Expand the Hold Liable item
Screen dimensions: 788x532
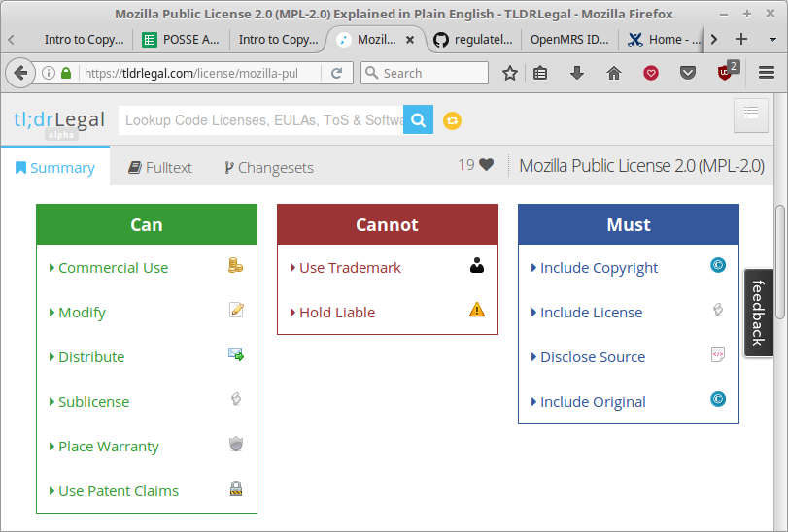332,313
